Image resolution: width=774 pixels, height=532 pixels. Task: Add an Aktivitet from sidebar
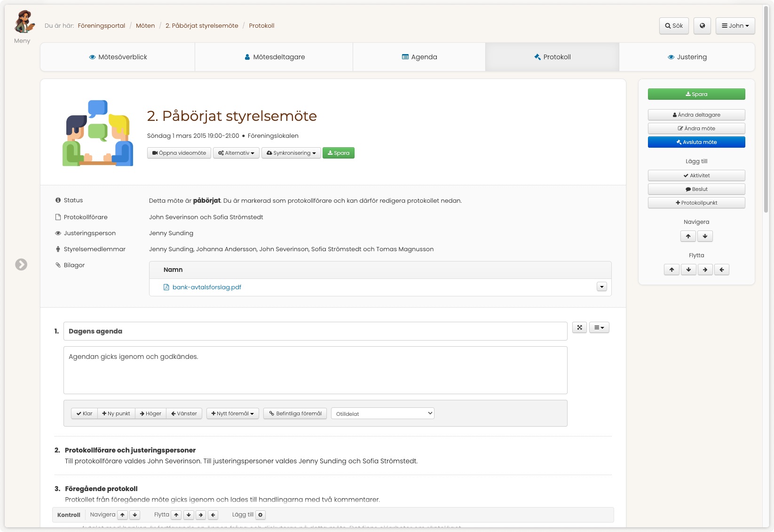pyautogui.click(x=696, y=175)
